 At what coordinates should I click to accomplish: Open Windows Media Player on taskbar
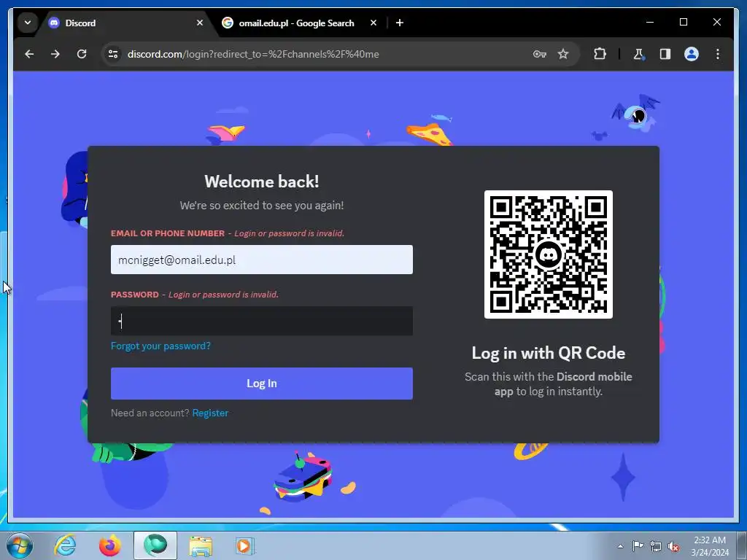tap(245, 545)
